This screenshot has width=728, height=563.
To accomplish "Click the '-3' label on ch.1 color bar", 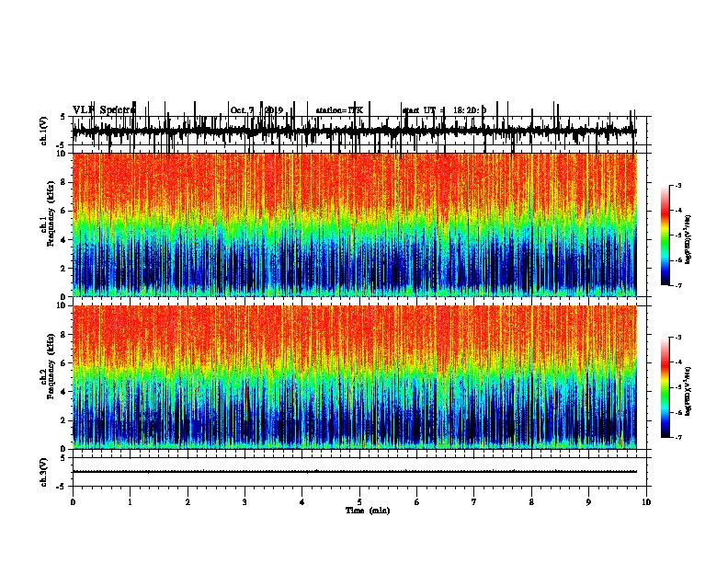I will (678, 185).
